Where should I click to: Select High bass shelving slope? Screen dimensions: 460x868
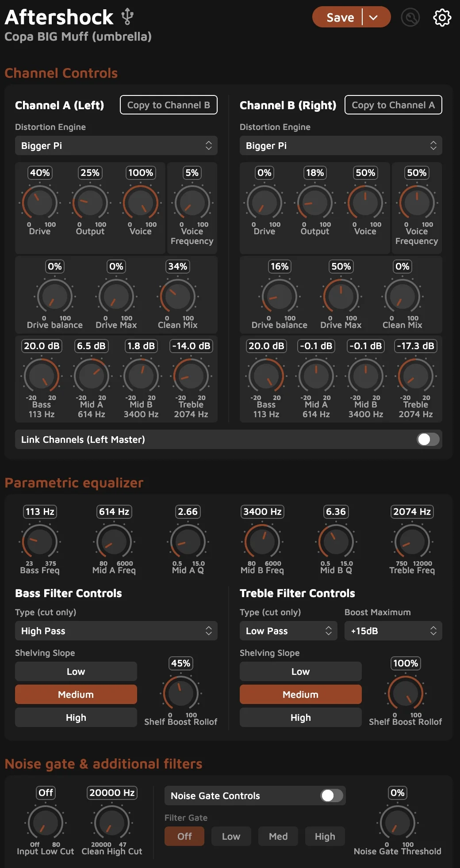point(76,717)
